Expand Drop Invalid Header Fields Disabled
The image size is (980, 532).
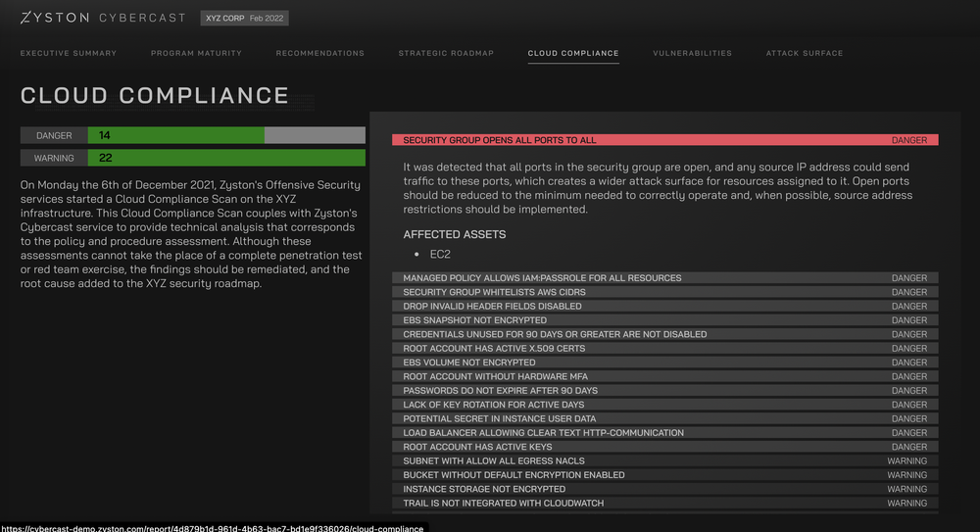(665, 306)
